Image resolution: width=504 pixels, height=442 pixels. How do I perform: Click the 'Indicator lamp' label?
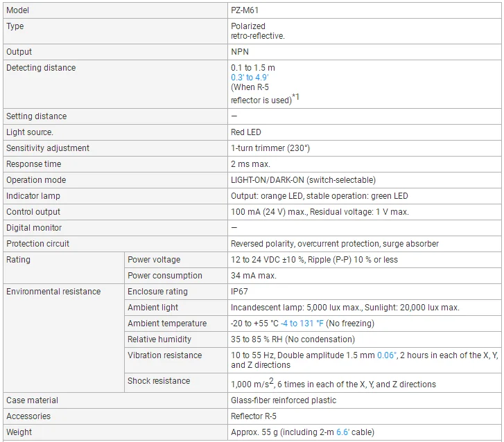pyautogui.click(x=33, y=196)
